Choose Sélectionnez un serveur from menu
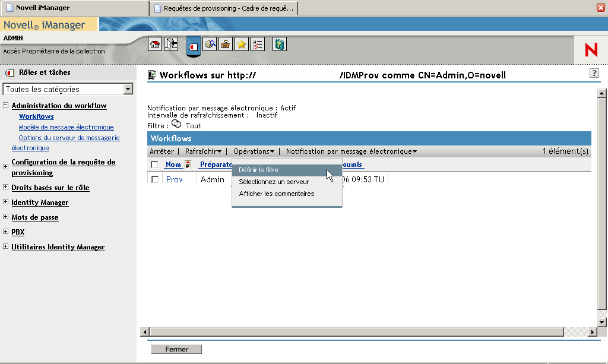 (x=287, y=182)
